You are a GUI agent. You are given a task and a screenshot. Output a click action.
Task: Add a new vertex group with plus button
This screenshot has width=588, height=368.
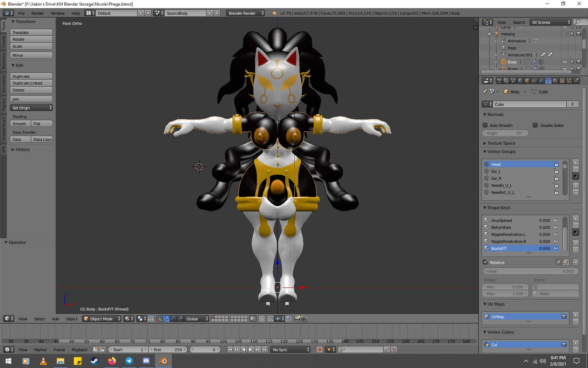point(576,162)
